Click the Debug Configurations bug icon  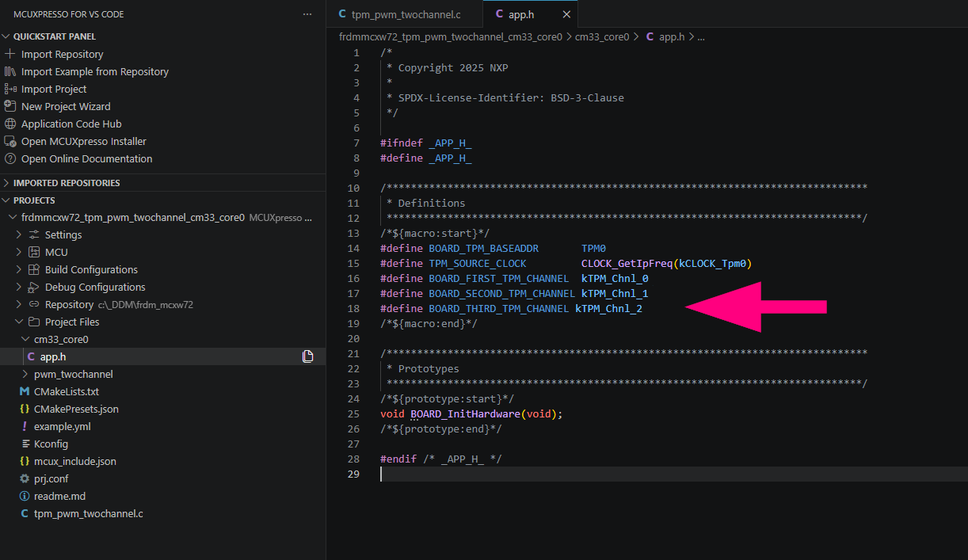[x=34, y=287]
